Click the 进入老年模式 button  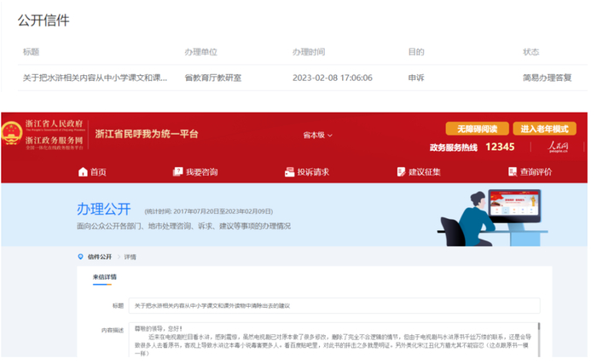544,129
